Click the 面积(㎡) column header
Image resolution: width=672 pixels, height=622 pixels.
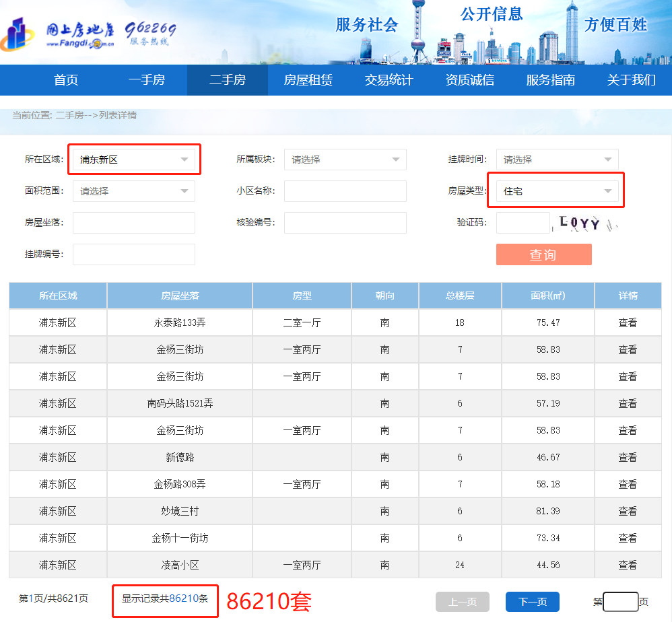547,296
